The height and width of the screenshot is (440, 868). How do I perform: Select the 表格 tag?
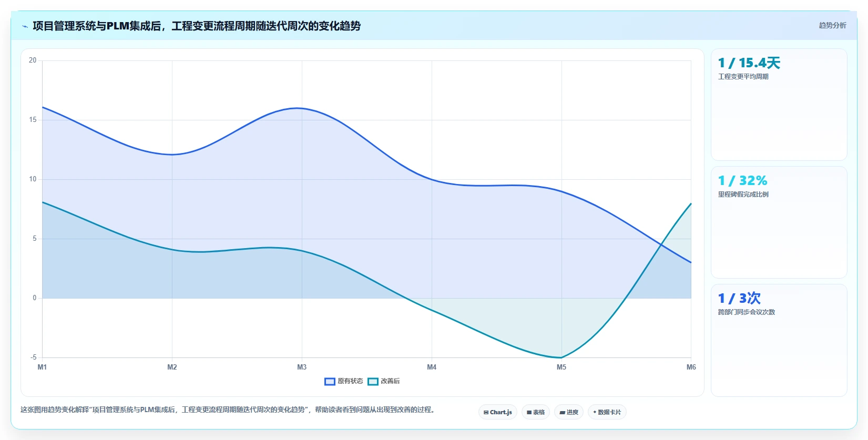pos(536,412)
